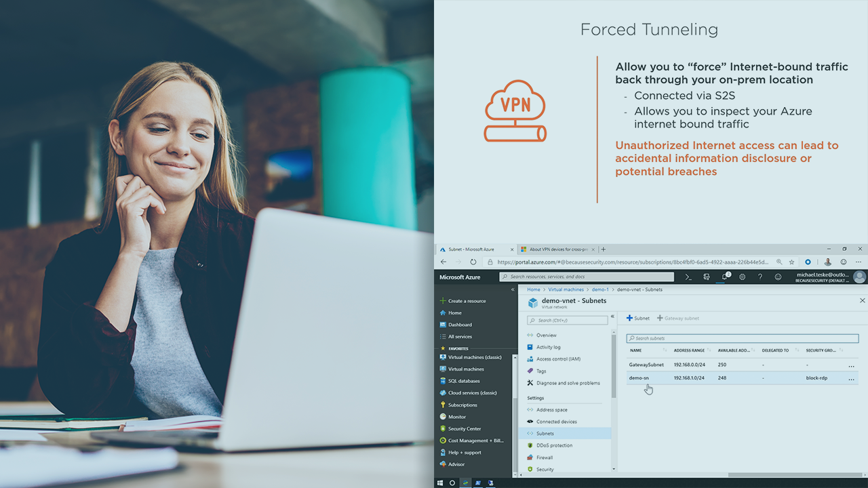Open ellipsis menu for demo-sn row
The width and height of the screenshot is (868, 488).
[x=851, y=378]
